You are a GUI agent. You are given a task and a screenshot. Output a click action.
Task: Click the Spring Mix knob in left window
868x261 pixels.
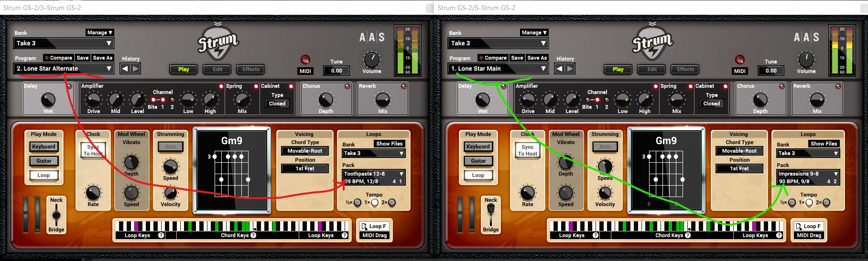[x=242, y=100]
